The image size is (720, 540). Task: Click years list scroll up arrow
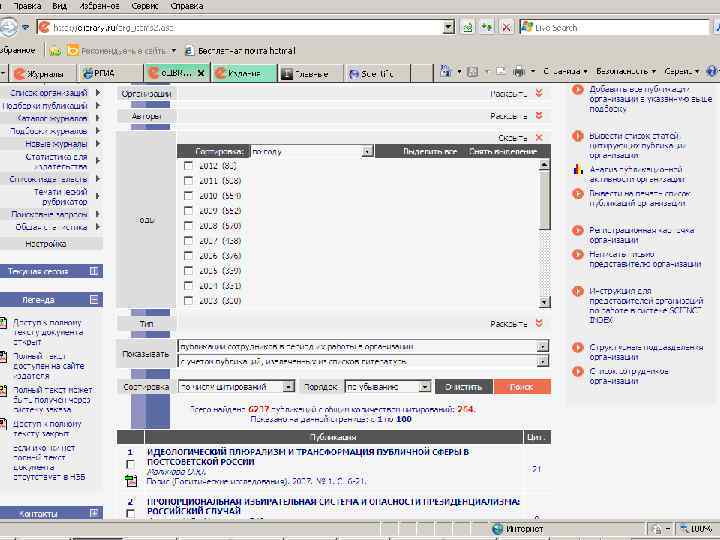(x=544, y=164)
